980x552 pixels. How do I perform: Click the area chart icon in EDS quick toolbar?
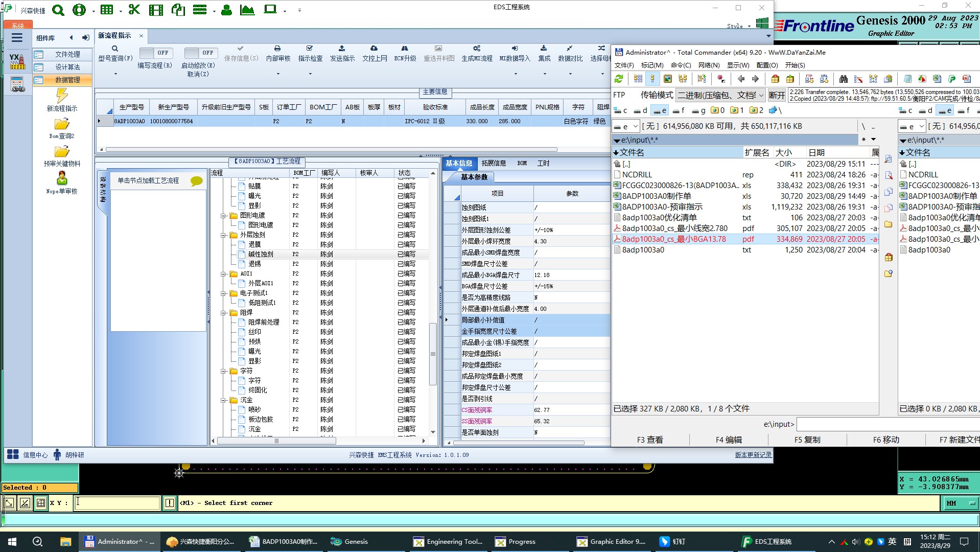click(247, 10)
